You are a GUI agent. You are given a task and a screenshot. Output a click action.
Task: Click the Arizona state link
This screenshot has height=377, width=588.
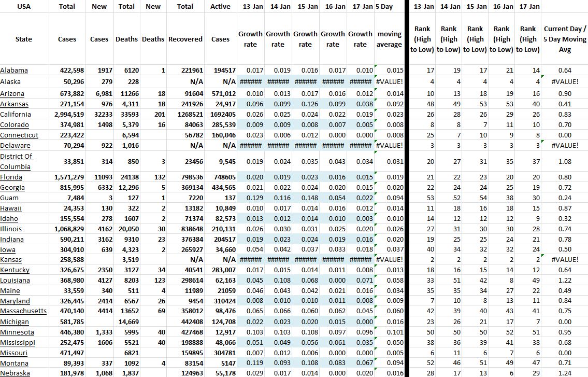[12, 94]
